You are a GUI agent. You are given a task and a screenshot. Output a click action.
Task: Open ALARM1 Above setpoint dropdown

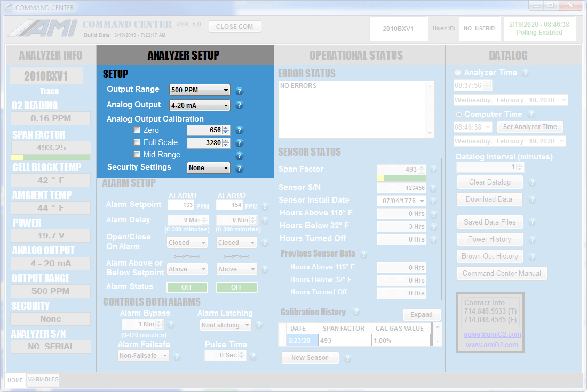187,269
